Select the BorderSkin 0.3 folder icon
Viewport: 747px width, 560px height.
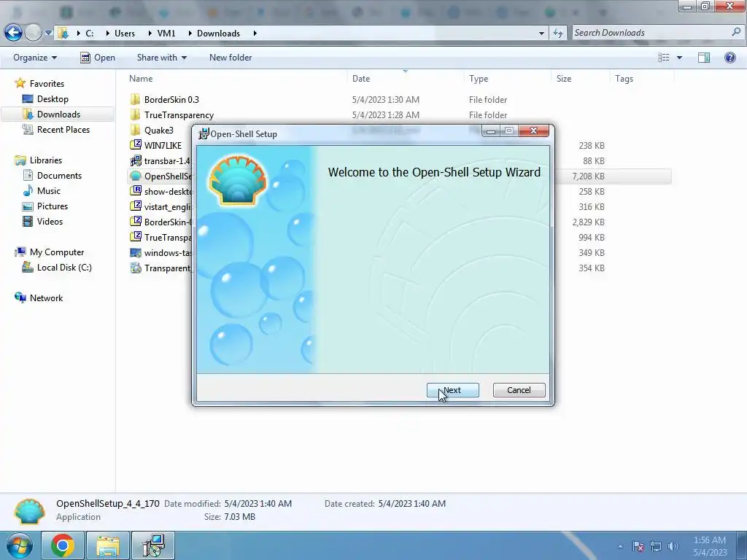point(135,99)
